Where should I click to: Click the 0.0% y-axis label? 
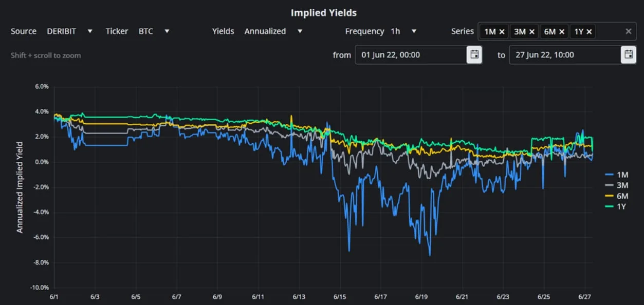click(42, 162)
